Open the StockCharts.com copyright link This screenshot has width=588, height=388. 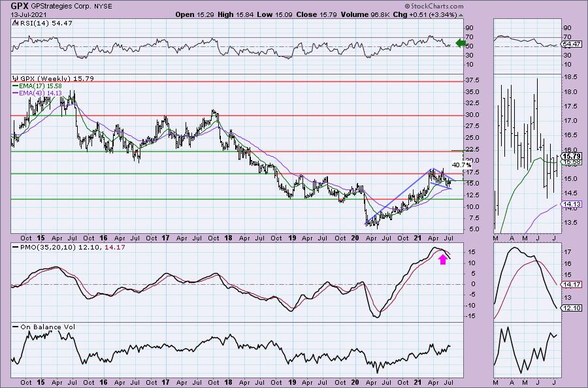(x=434, y=6)
